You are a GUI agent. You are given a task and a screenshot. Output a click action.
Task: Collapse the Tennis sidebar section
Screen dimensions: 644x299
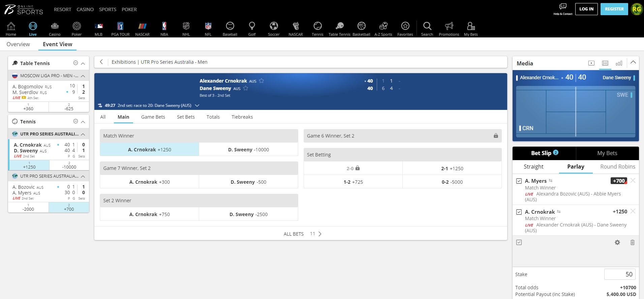tap(83, 122)
